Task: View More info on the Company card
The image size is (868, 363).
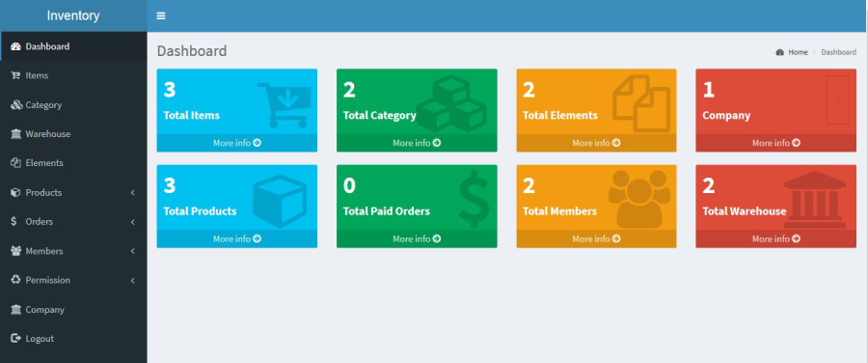Action: click(776, 143)
